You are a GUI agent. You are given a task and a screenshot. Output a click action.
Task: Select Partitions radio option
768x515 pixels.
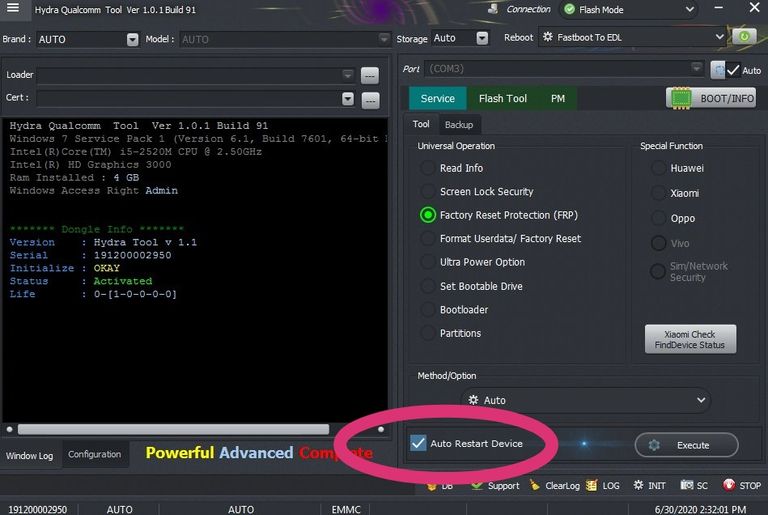coord(428,333)
